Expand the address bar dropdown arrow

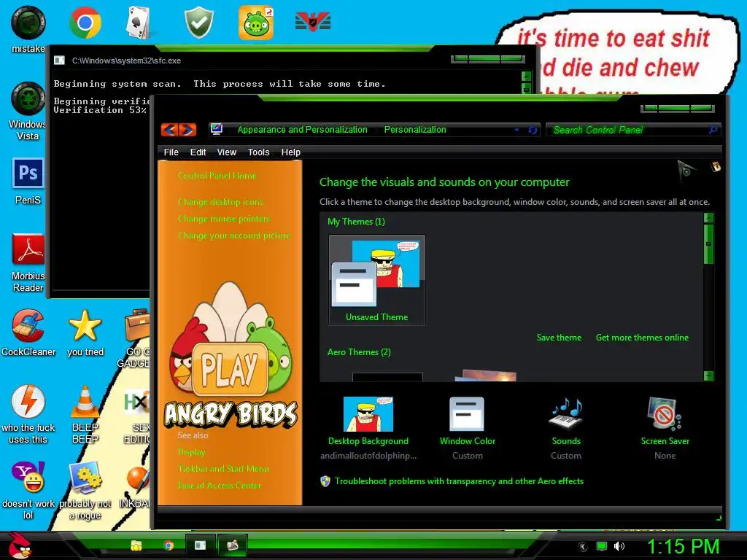click(x=516, y=130)
